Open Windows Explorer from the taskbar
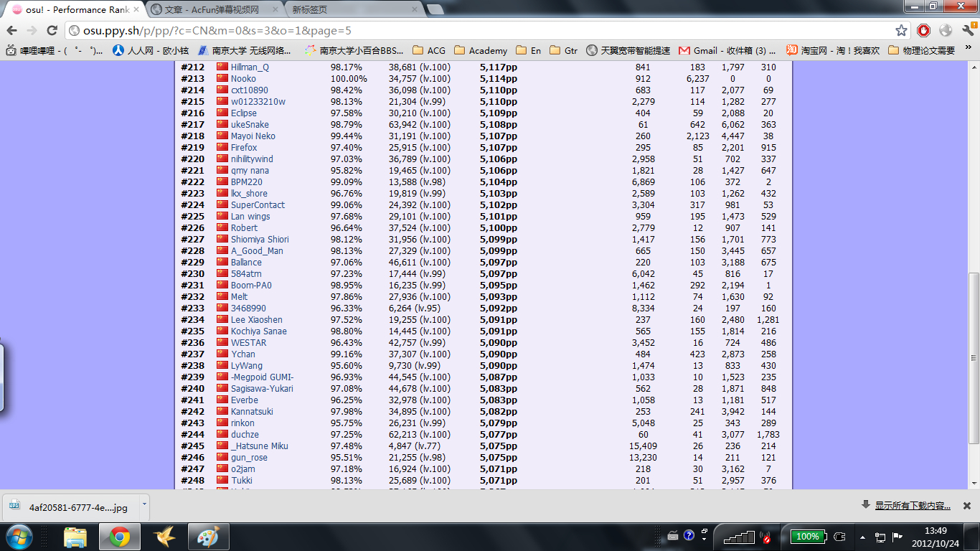This screenshot has height=551, width=980. point(75,537)
